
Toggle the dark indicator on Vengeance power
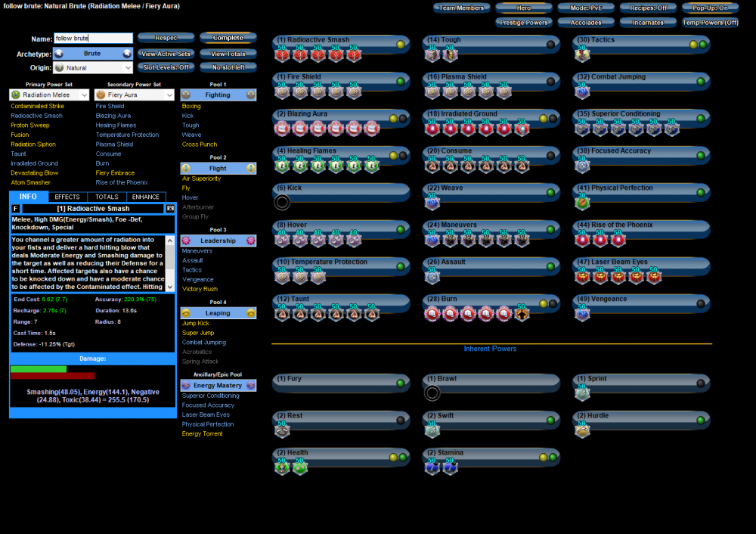701,304
